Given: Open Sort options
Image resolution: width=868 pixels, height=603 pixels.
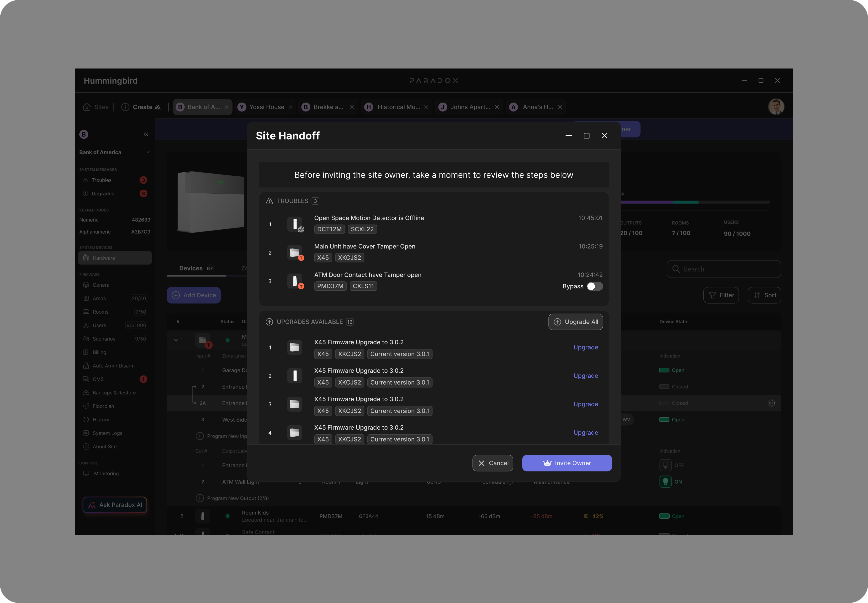Looking at the screenshot, I should 764,295.
